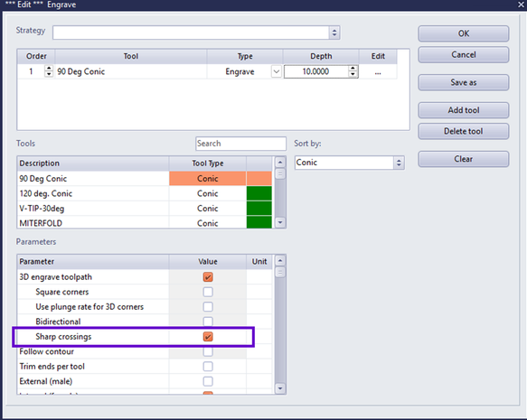Click parameters list scroll up arrow
This screenshot has height=420, width=527.
tap(280, 260)
